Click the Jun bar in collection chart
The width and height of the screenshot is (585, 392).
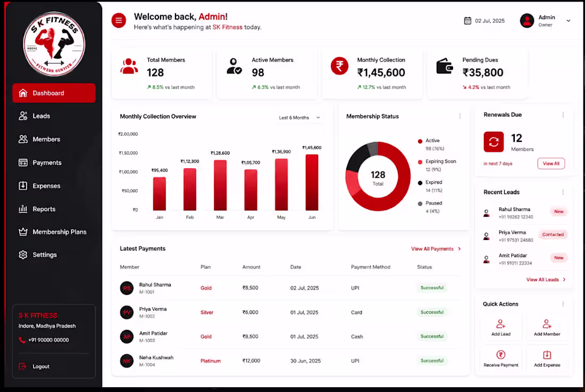[312, 183]
